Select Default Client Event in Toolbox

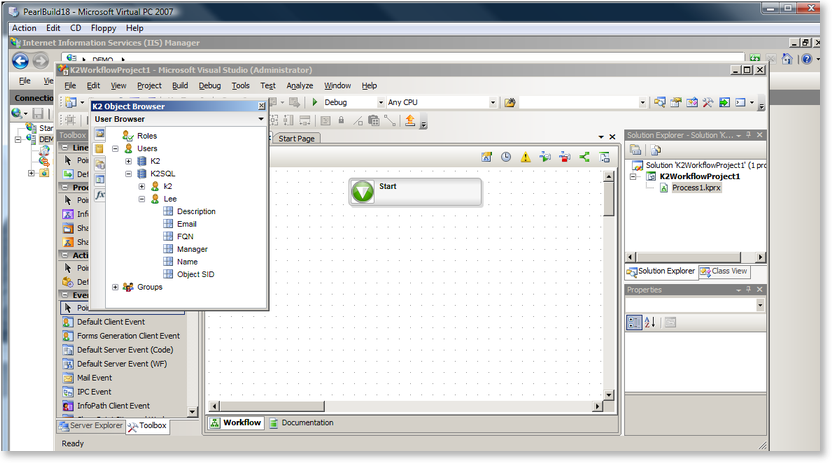point(110,322)
